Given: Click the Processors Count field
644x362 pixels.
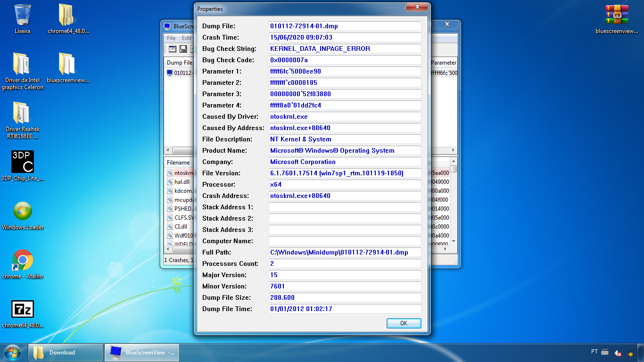Looking at the screenshot, I should [x=345, y=263].
